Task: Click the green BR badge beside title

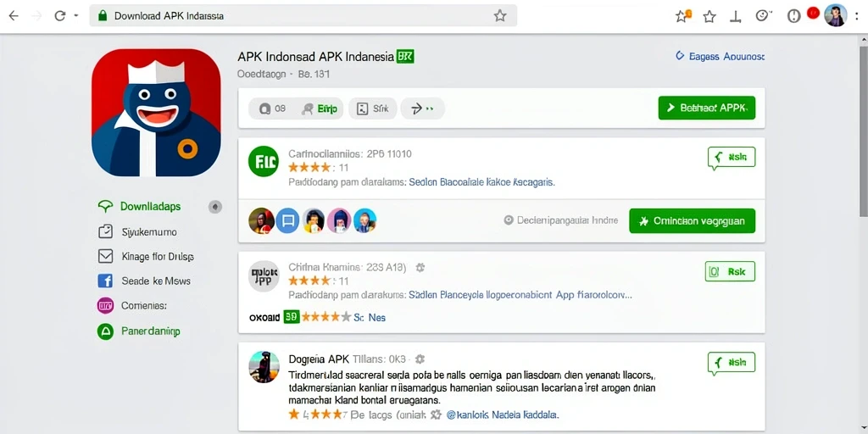Action: (405, 57)
